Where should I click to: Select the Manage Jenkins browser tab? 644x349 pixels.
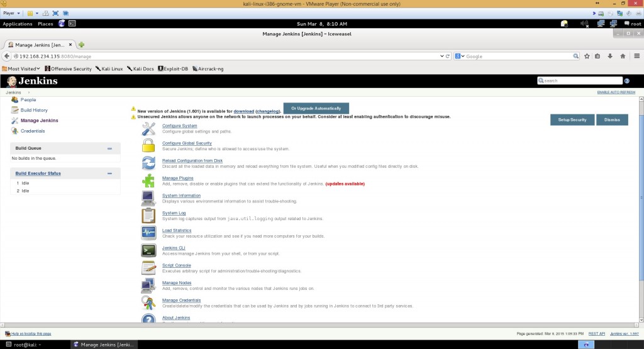[x=40, y=45]
